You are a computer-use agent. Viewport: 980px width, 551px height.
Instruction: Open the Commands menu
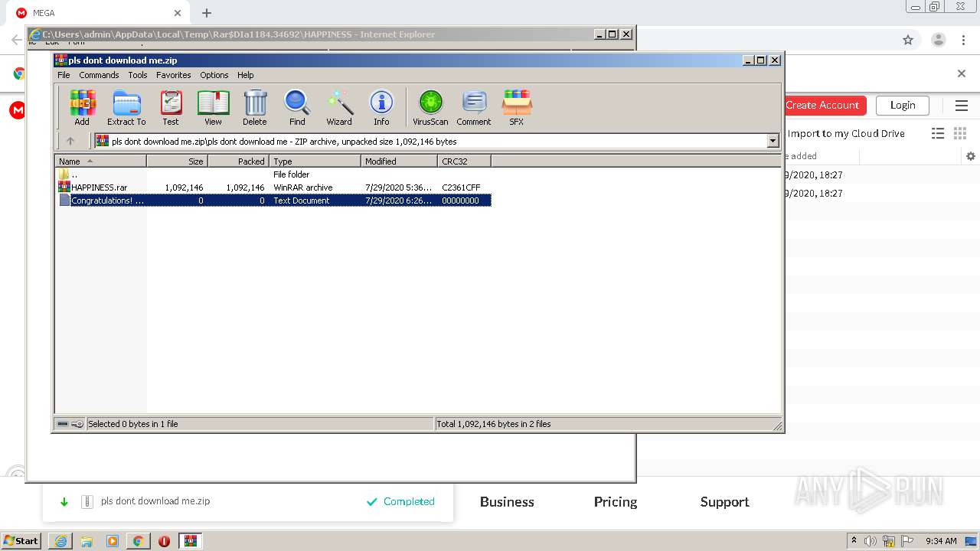click(99, 75)
